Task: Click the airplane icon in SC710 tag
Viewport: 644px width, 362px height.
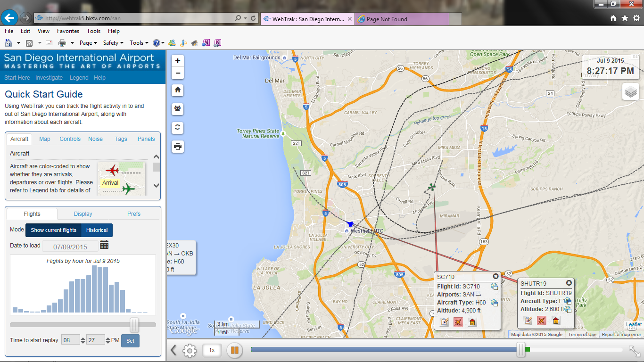Action: point(458,322)
